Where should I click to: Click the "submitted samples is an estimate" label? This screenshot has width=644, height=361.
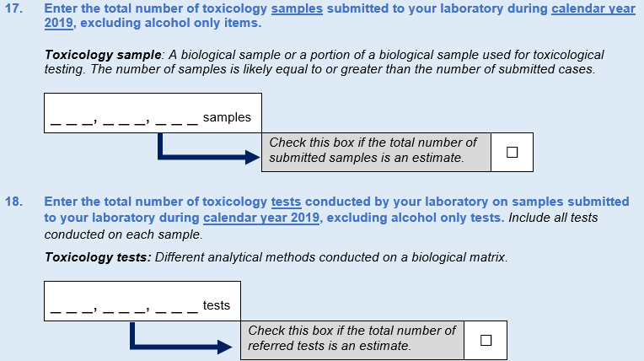(367, 158)
